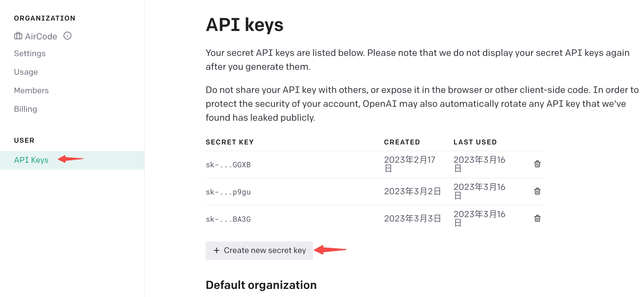Screen dimensions: 644x297
Task: Click the sk-...GGXB secret key row
Action: point(375,164)
